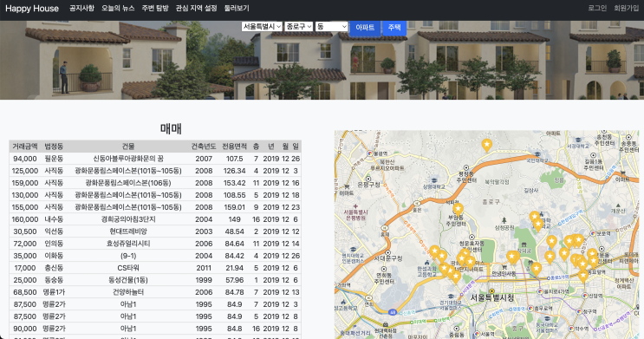Select the 현대뜨레비앙 row
The height and width of the screenshot is (339, 644).
point(155,231)
